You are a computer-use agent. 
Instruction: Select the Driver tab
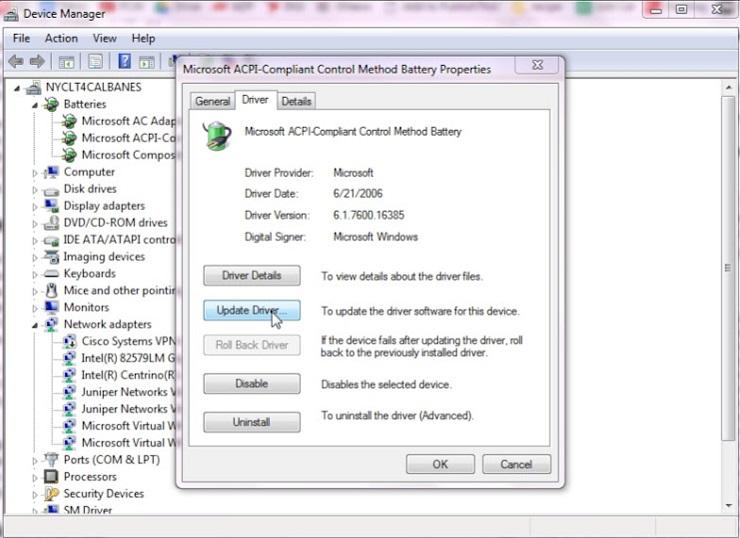click(x=255, y=100)
